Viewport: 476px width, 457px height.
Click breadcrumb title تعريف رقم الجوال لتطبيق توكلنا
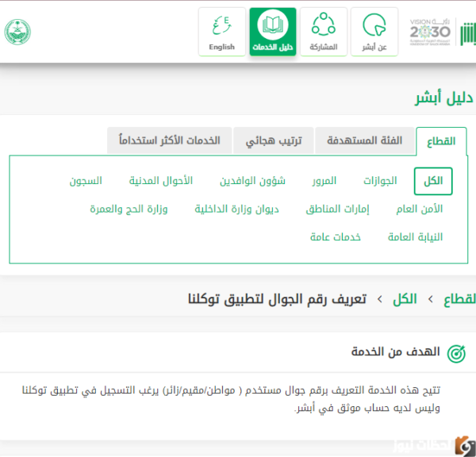(x=277, y=299)
